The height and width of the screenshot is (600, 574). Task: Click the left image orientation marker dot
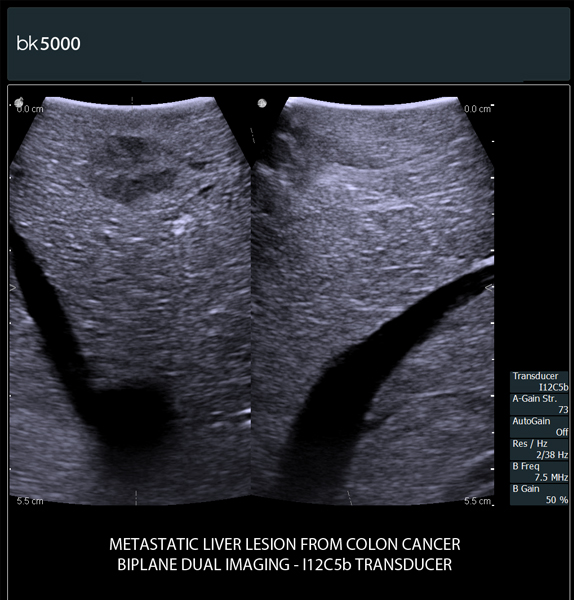pyautogui.click(x=19, y=103)
